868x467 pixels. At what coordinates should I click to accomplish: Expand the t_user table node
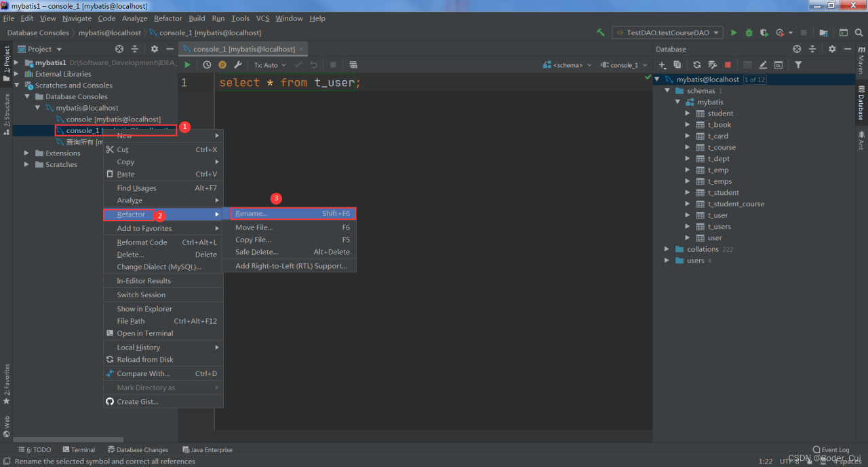click(688, 215)
